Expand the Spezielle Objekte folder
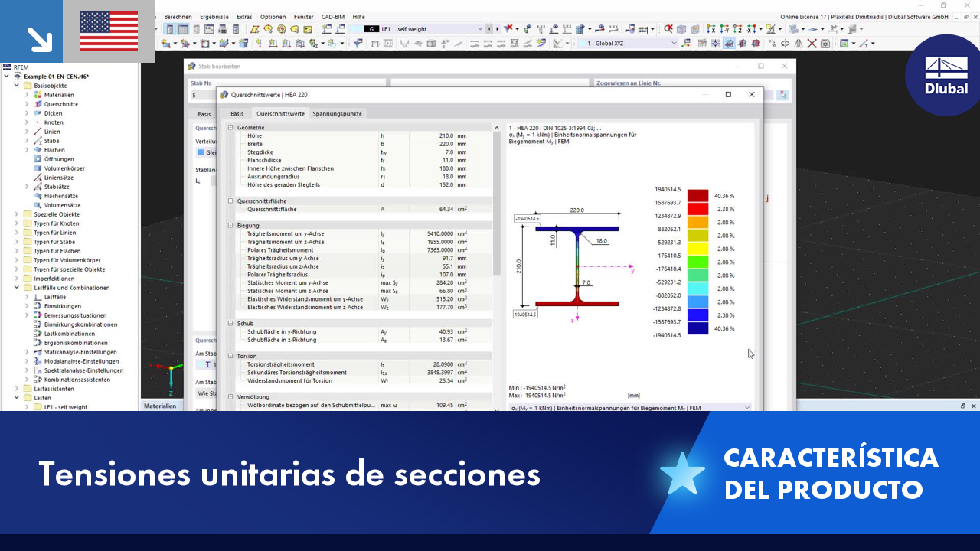The width and height of the screenshot is (980, 551). pos(17,214)
